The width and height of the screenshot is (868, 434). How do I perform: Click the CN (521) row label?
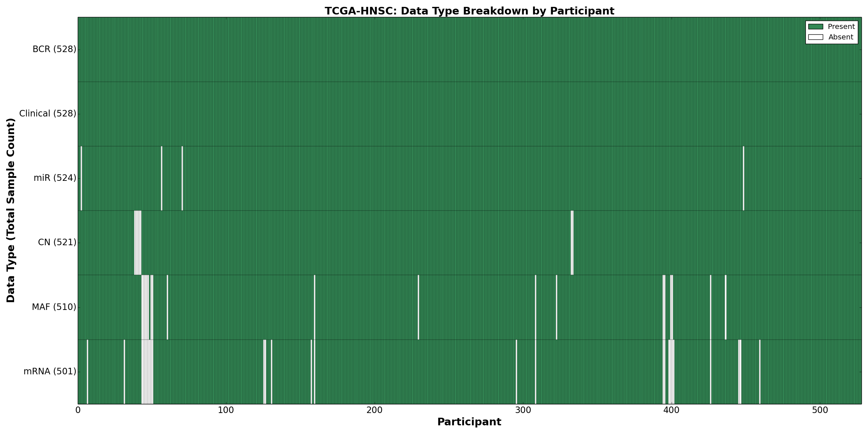click(57, 242)
